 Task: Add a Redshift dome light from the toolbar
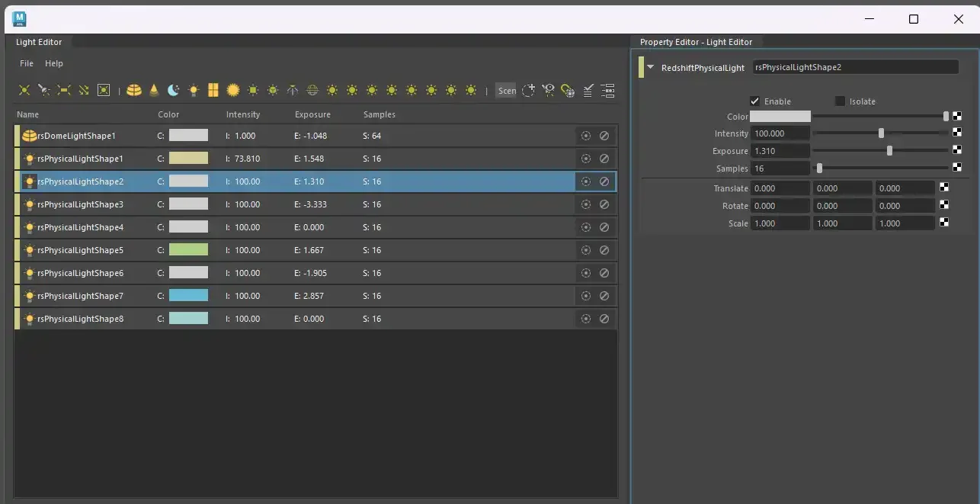(134, 90)
